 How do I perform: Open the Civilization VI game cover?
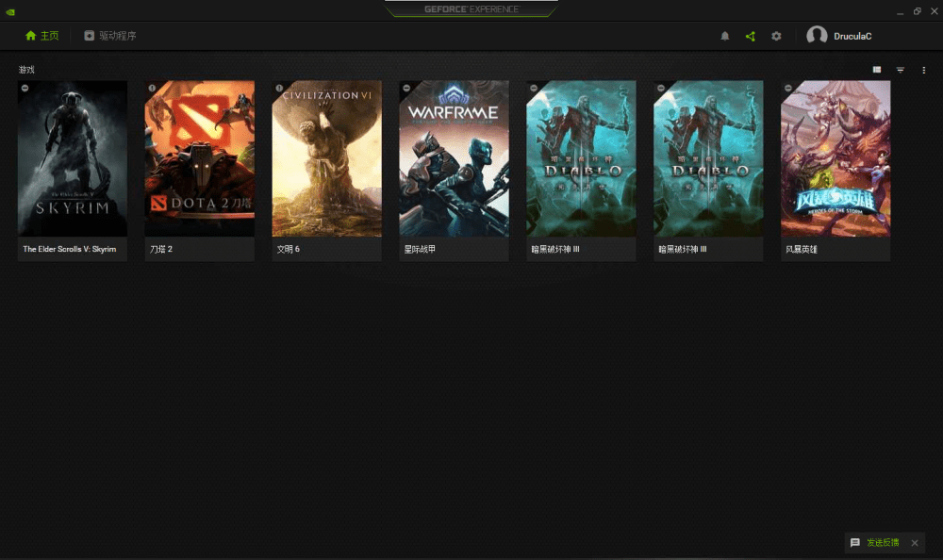pyautogui.click(x=326, y=158)
